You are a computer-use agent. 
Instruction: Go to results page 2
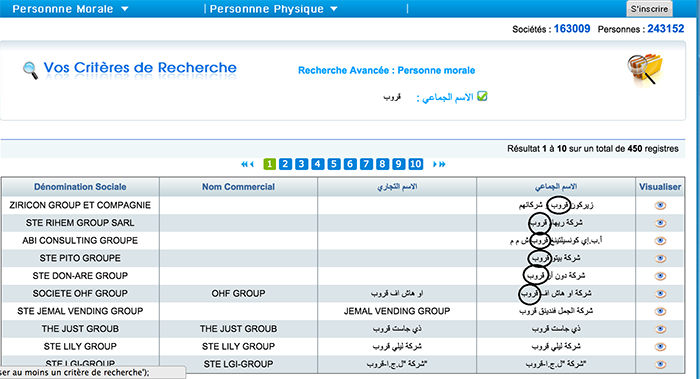pyautogui.click(x=285, y=164)
